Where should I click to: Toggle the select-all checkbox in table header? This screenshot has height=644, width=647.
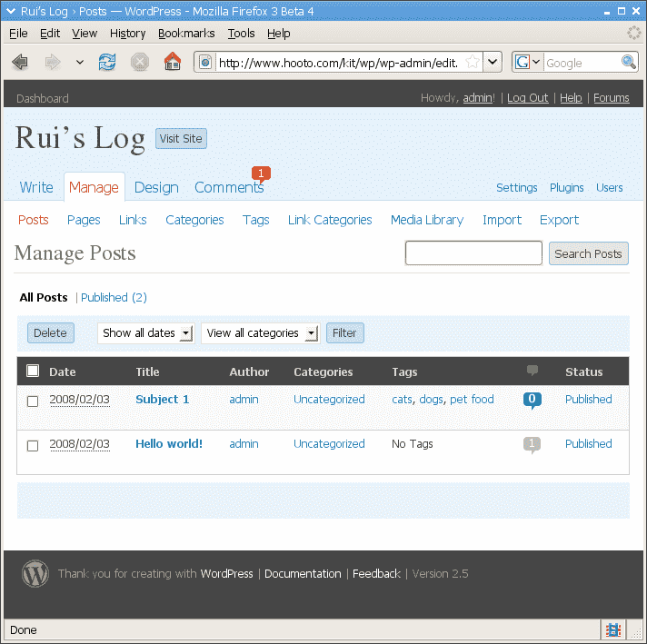pyautogui.click(x=33, y=371)
